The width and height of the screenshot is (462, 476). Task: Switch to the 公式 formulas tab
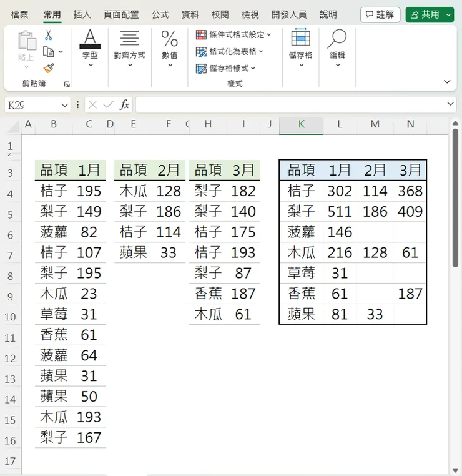[x=160, y=14]
